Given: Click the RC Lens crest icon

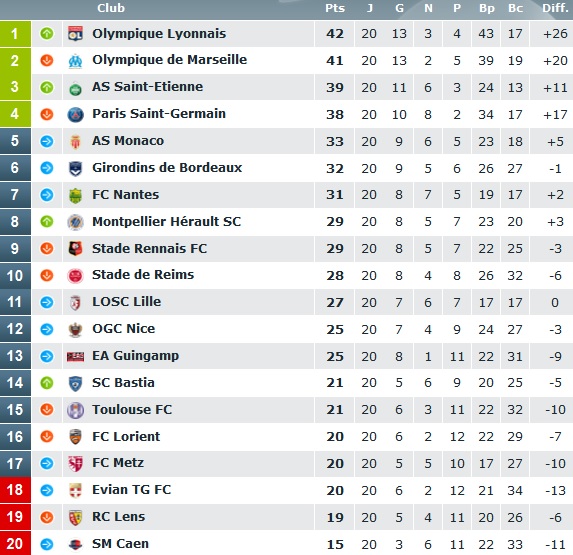Looking at the screenshot, I should (75, 517).
